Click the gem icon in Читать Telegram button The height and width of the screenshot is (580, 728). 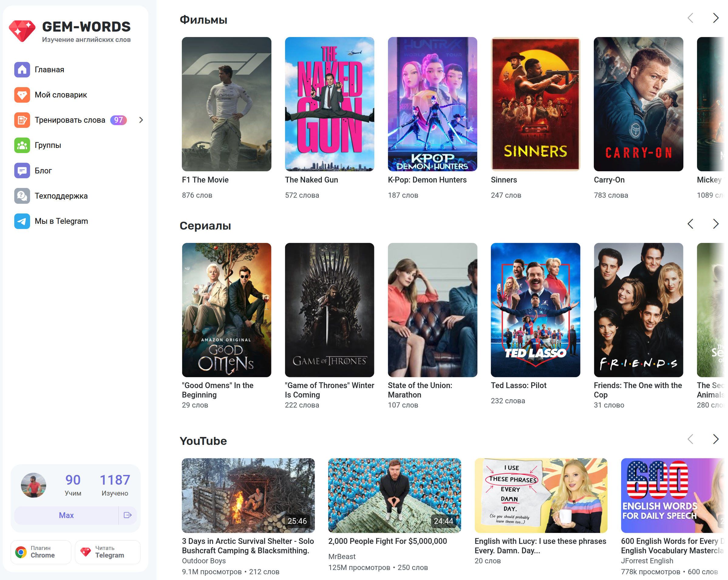(x=85, y=552)
